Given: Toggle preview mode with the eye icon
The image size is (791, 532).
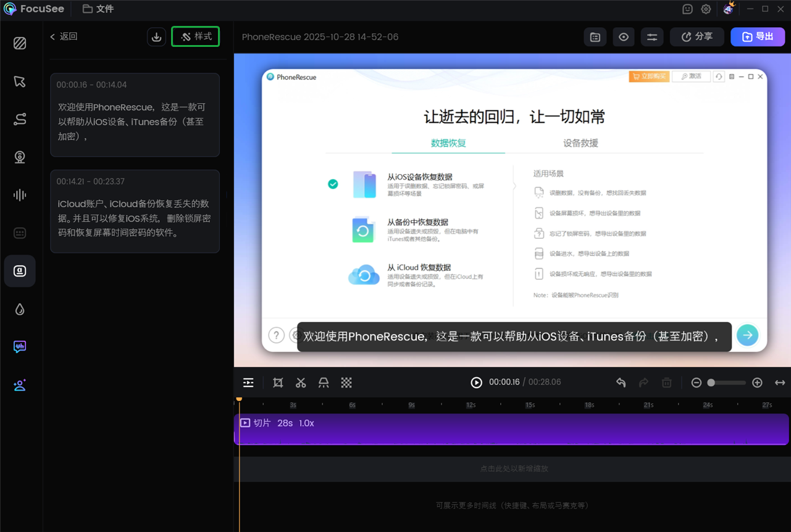Looking at the screenshot, I should [623, 36].
